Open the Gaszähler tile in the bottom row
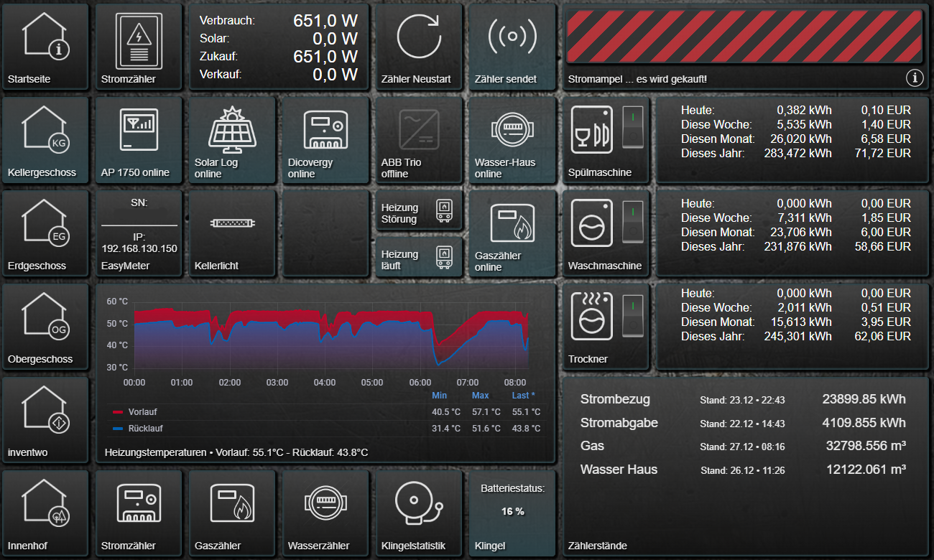 pos(232,513)
